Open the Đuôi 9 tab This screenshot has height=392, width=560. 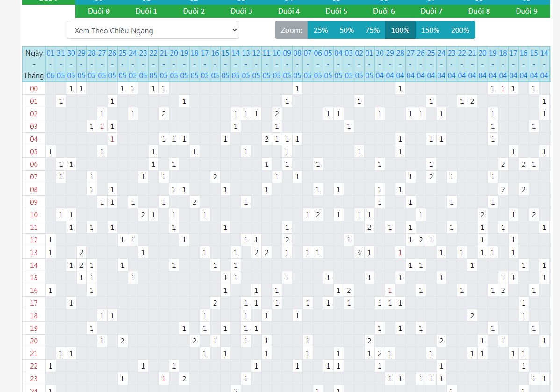tap(526, 11)
